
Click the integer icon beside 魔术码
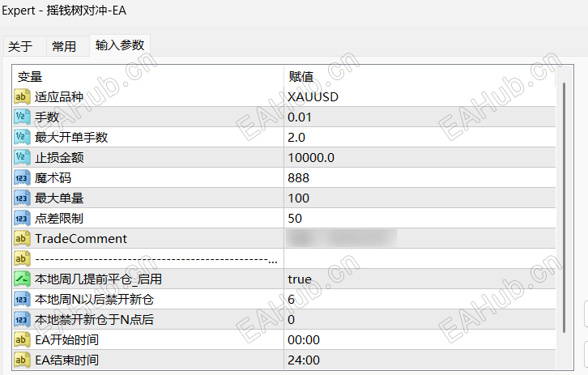pos(22,177)
